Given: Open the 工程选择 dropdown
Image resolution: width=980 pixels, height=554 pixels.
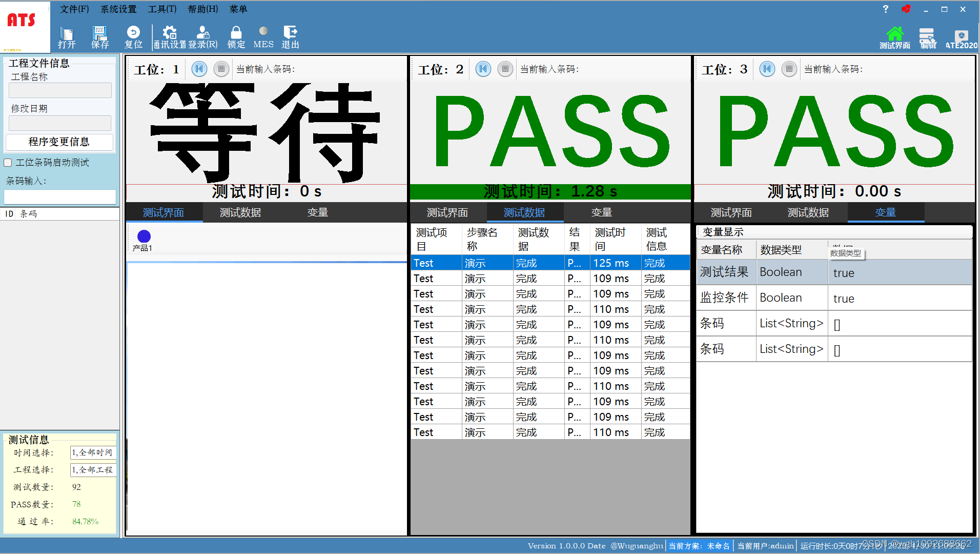Looking at the screenshot, I should click(93, 469).
